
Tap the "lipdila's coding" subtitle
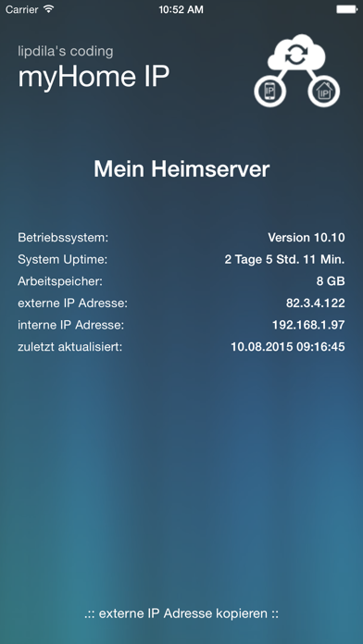(66, 51)
